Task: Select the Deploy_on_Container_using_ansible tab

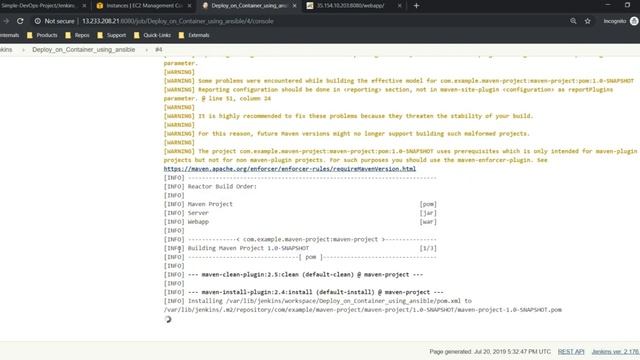Action: [x=245, y=6]
